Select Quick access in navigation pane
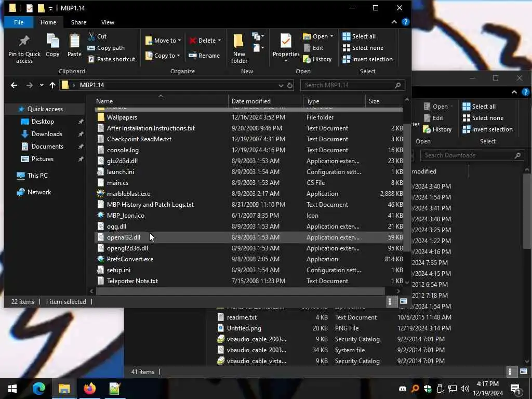Image resolution: width=532 pixels, height=399 pixels. click(45, 109)
